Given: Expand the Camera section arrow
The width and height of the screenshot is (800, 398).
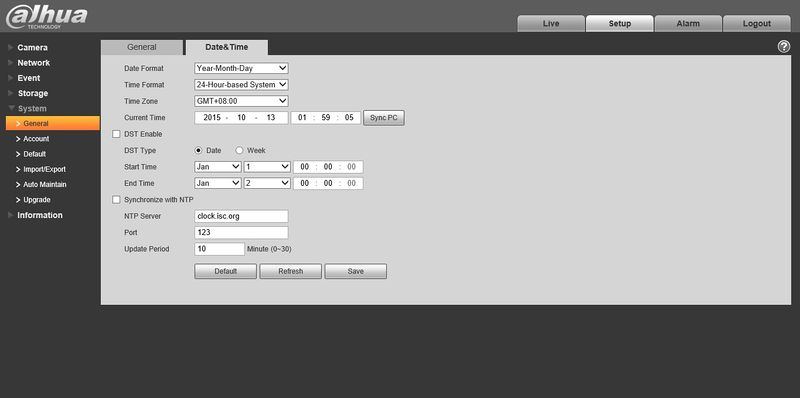Looking at the screenshot, I should (x=11, y=47).
